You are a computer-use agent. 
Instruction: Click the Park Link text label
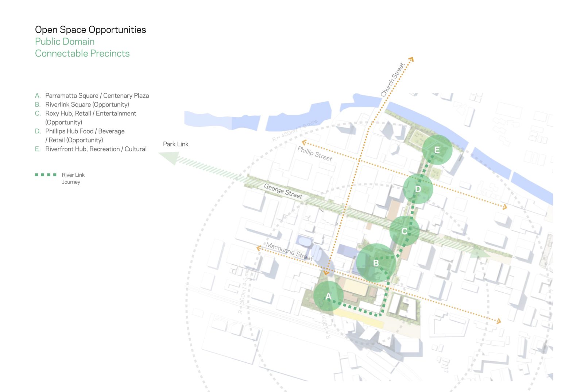[x=175, y=144]
